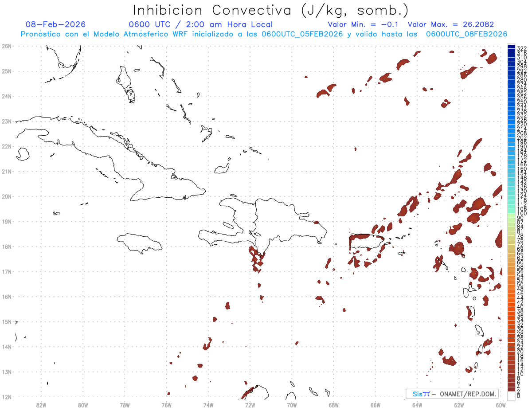Click the 66W longitude label

[375, 405]
